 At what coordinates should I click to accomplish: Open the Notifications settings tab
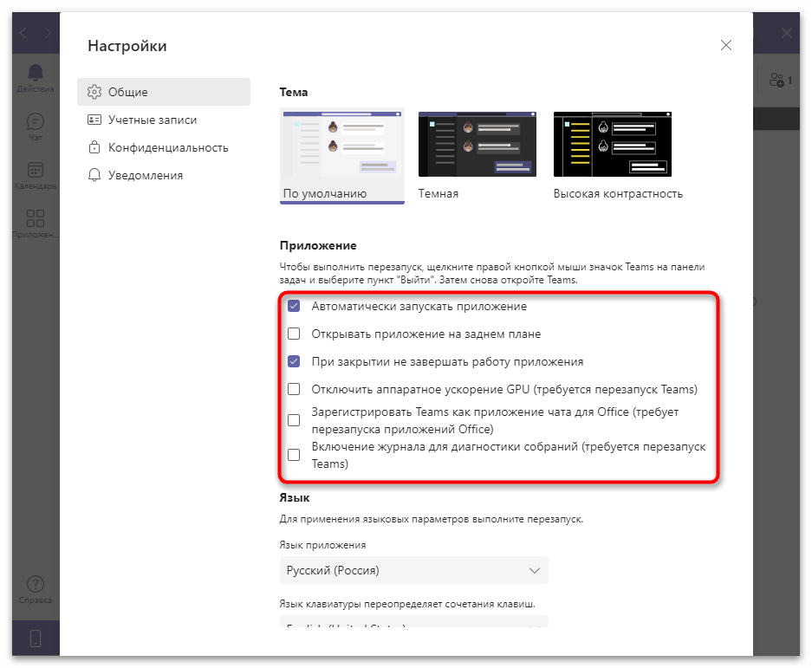[x=164, y=175]
